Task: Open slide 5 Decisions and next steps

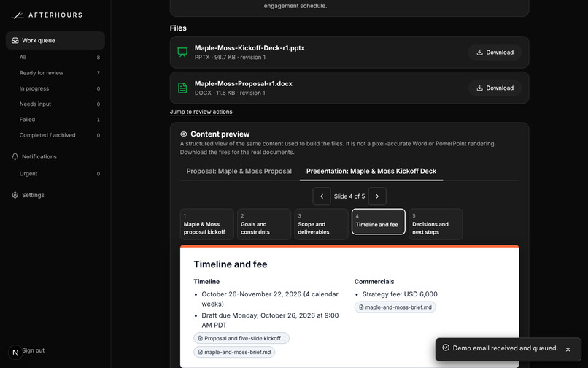Action: pos(436,224)
